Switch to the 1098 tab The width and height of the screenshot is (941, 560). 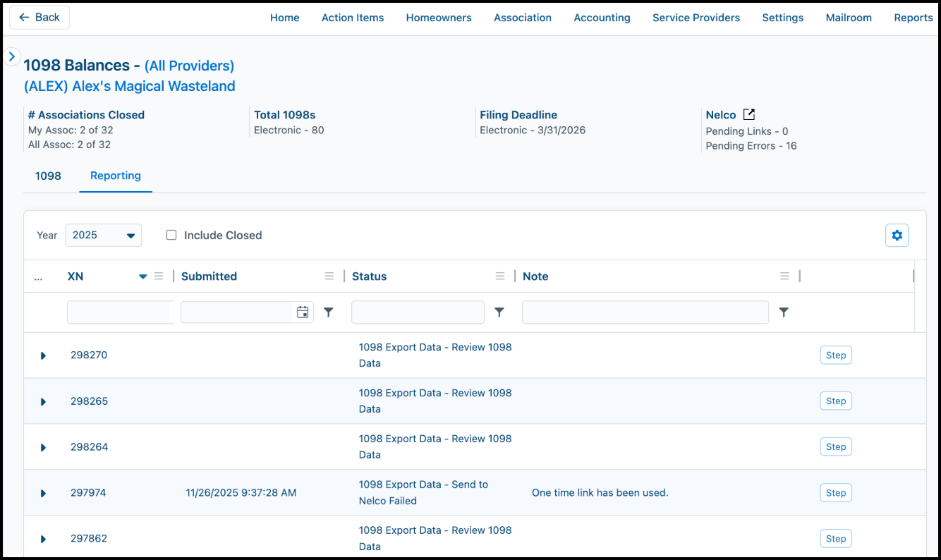pyautogui.click(x=48, y=176)
